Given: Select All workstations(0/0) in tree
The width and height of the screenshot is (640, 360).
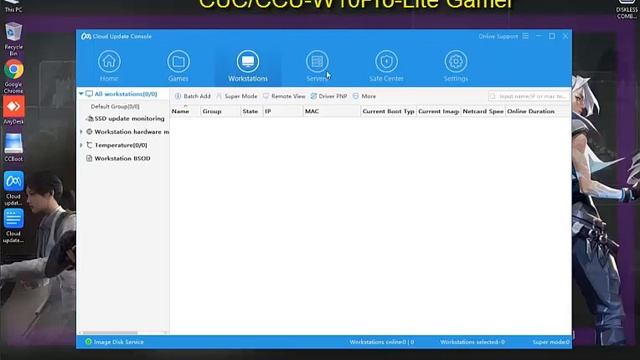Looking at the screenshot, I should [x=126, y=94].
